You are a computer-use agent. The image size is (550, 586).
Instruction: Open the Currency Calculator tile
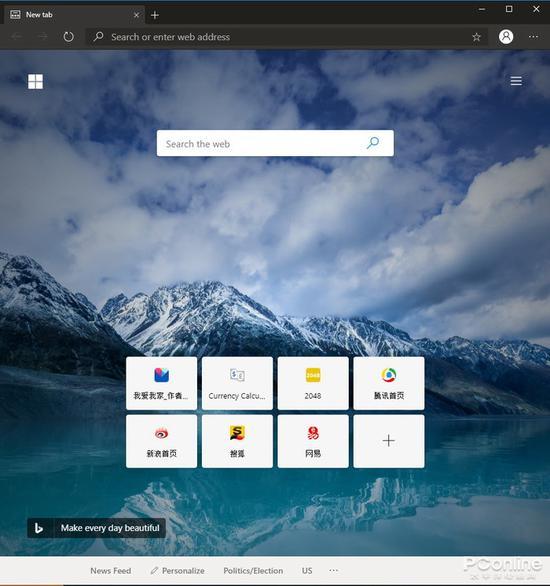[x=237, y=383]
